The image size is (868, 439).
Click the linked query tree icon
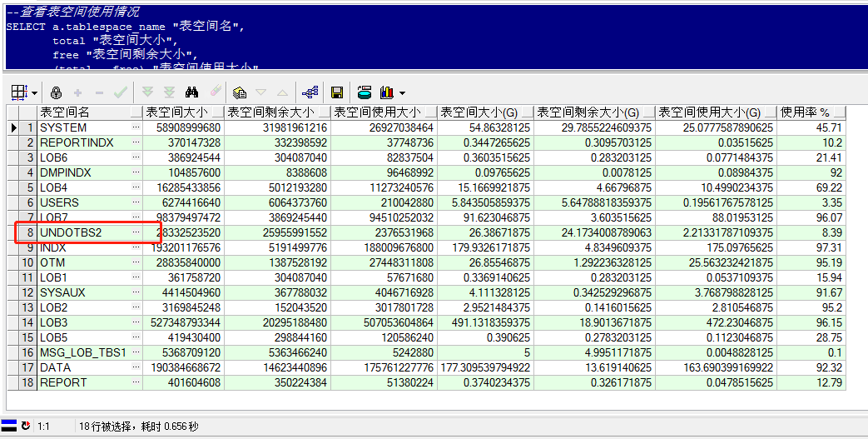pyautogui.click(x=310, y=92)
